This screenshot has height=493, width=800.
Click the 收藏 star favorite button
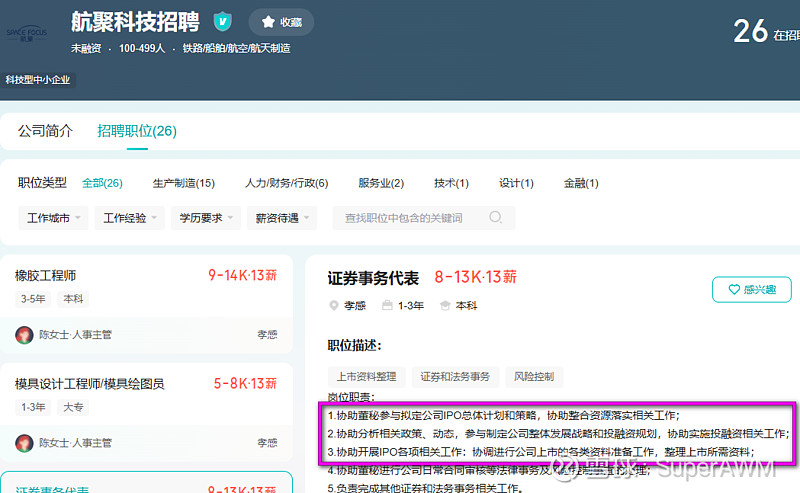281,22
